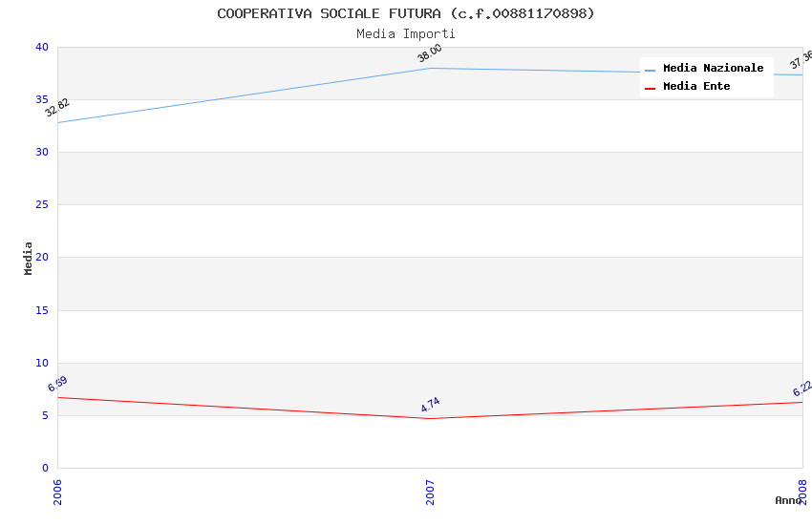Select the Media Ente legend label
The width and height of the screenshot is (812, 525).
coord(696,87)
